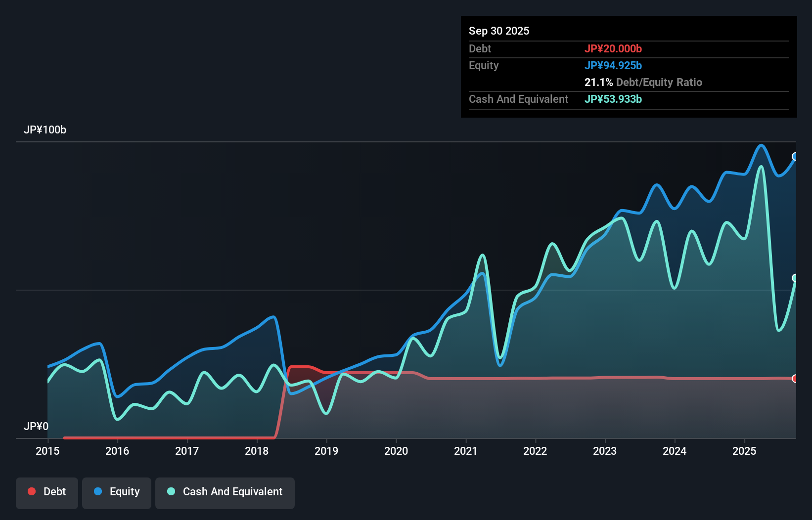The image size is (812, 520).
Task: Click the 2024 x-axis label
Action: click(x=675, y=451)
